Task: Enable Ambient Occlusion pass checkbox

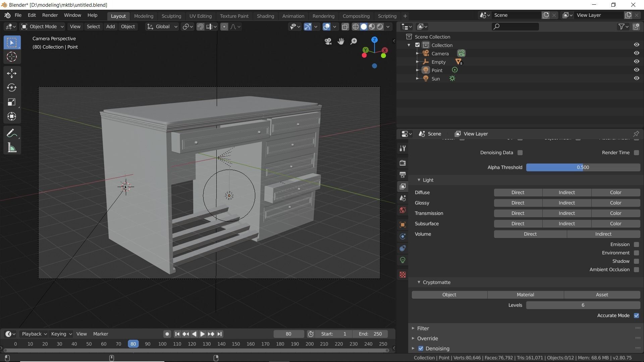Action: [x=636, y=269]
